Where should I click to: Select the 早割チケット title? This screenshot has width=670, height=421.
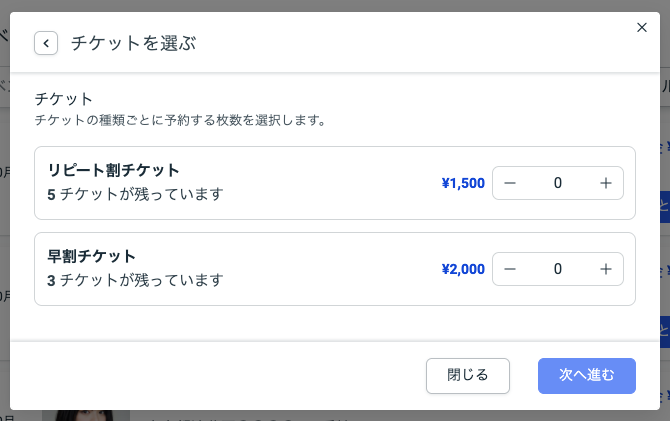pyautogui.click(x=91, y=256)
